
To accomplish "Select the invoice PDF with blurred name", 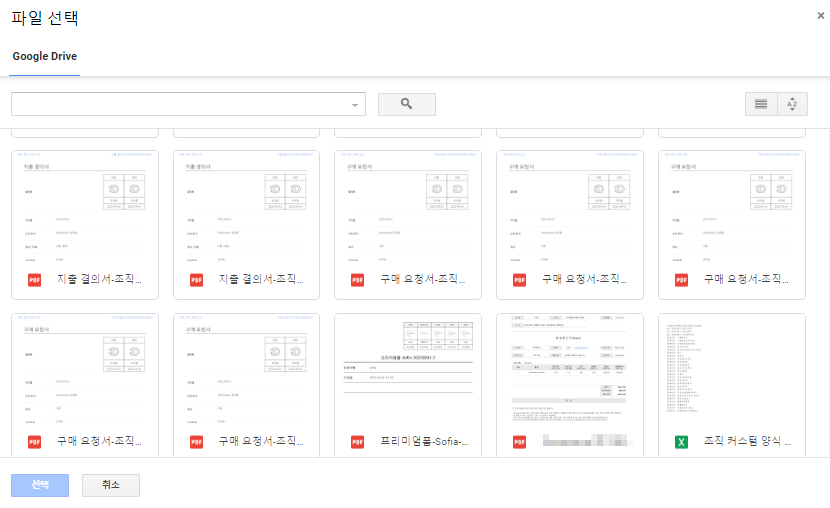I will tap(570, 385).
